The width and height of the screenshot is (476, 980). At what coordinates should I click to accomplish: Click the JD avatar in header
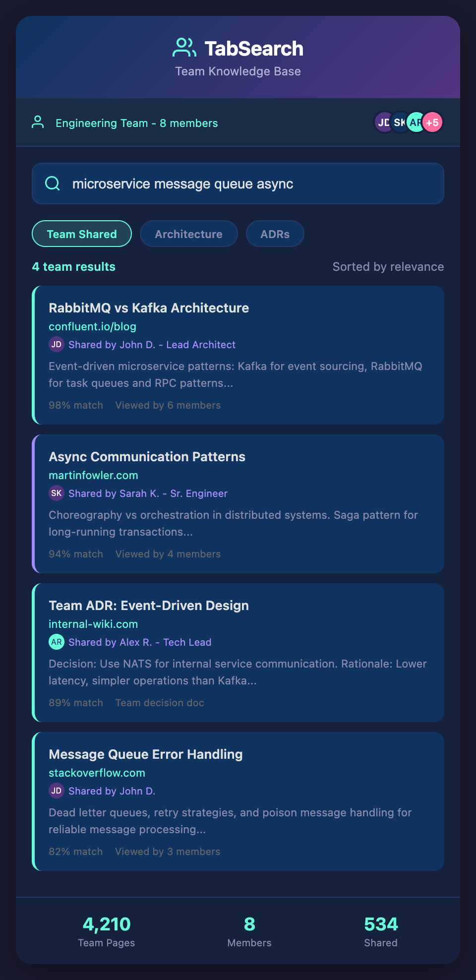tap(382, 122)
